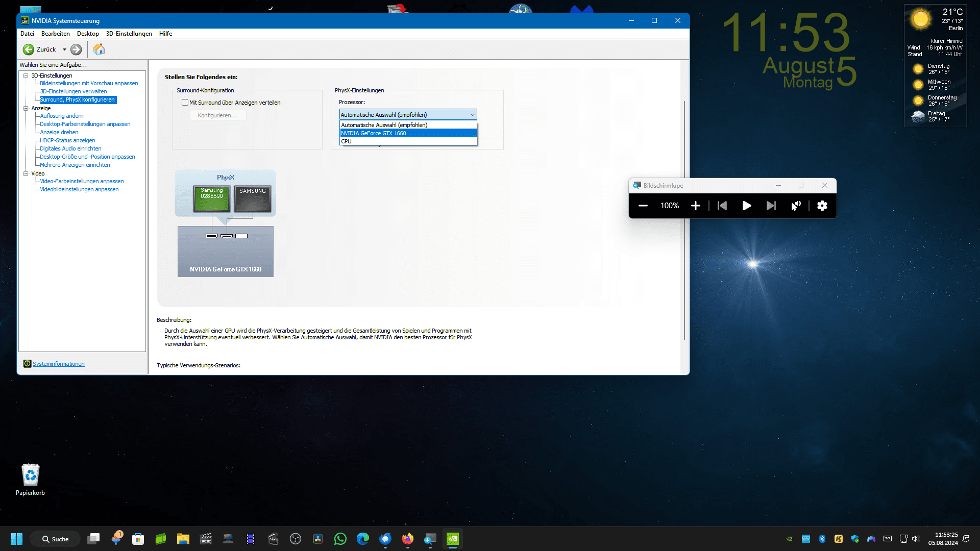
Task: Click the volume speaker tray icon
Action: click(915, 539)
